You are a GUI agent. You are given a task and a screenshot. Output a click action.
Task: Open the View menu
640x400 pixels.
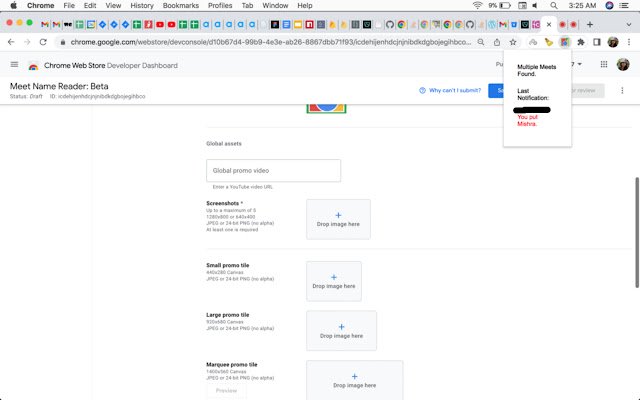pyautogui.click(x=113, y=6)
